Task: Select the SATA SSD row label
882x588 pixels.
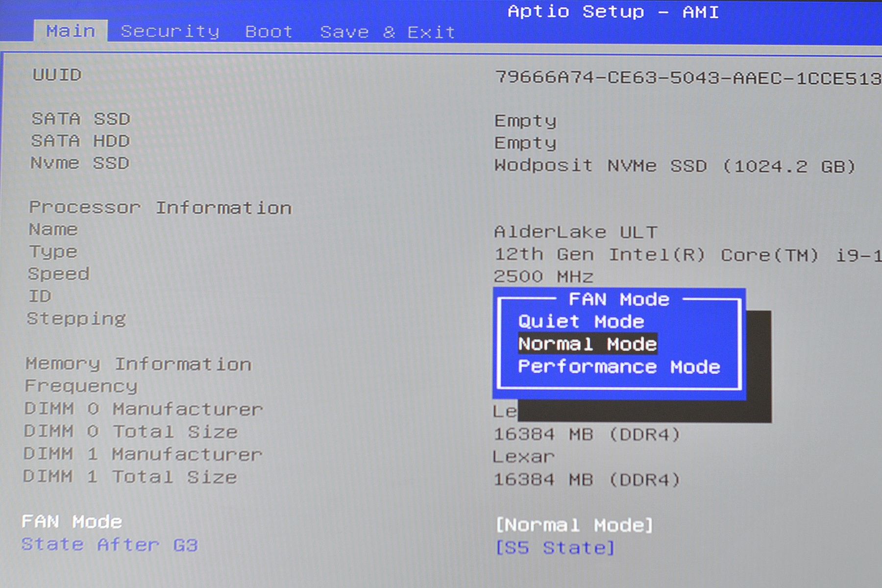Action: [x=81, y=119]
